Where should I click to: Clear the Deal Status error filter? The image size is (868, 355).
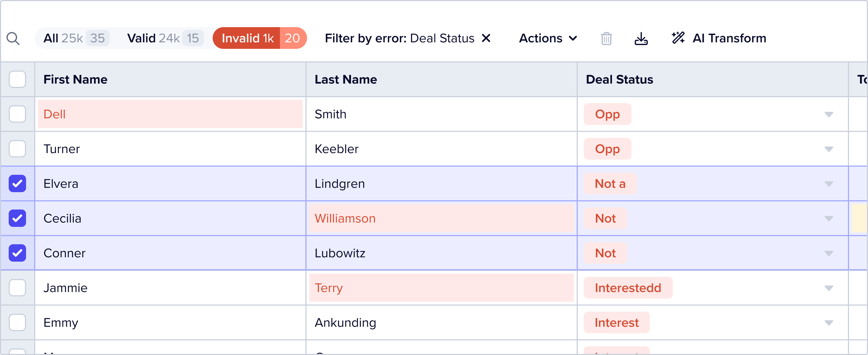point(486,38)
